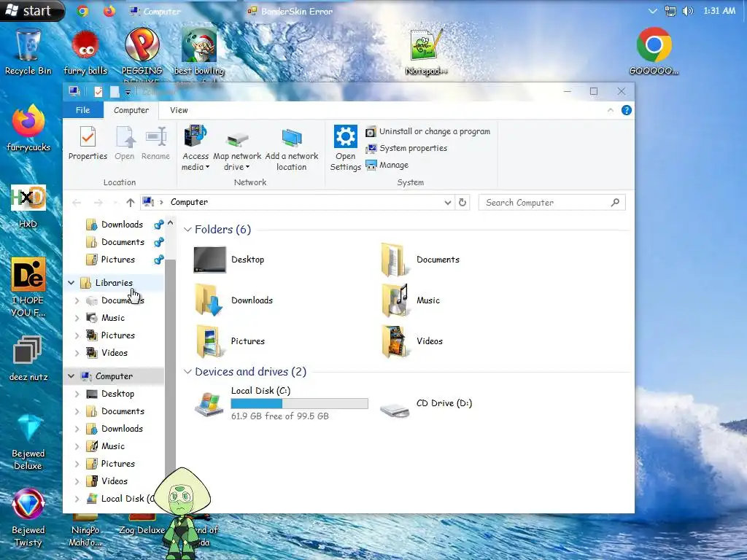
Task: Open Recycle Bin desktop icon
Action: (28, 52)
